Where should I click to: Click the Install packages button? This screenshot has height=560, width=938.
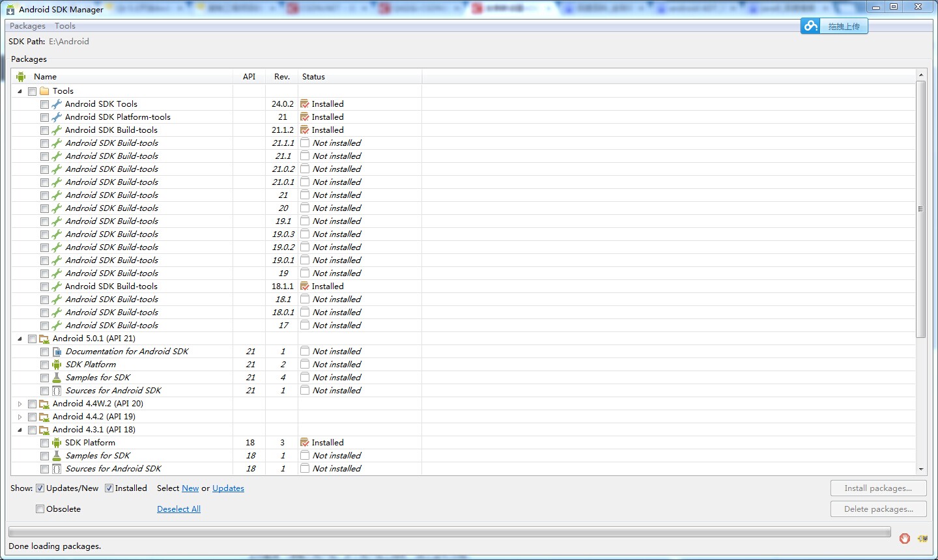pos(878,488)
